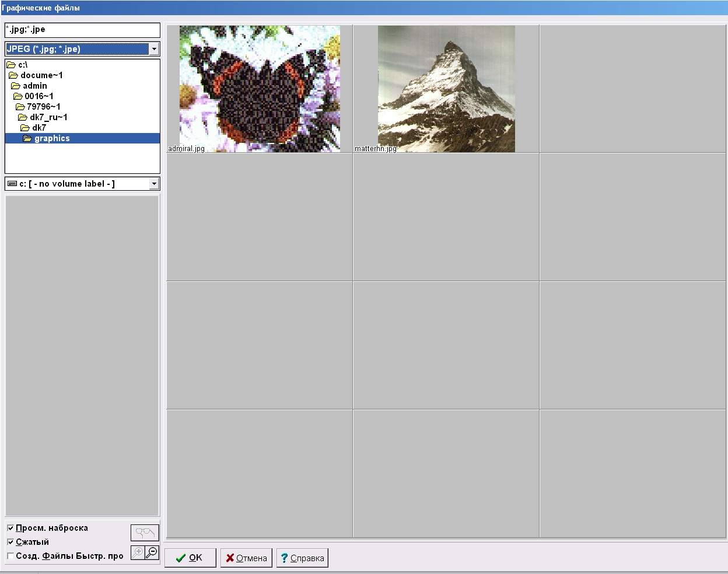The image size is (728, 574).
Task: Select the graphics folder in tree
Action: coord(52,138)
